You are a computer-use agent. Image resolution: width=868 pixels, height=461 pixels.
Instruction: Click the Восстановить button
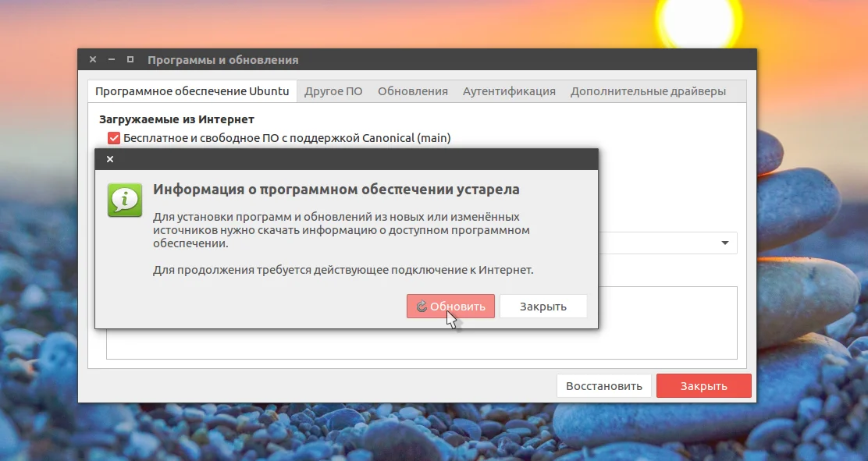[x=604, y=386]
